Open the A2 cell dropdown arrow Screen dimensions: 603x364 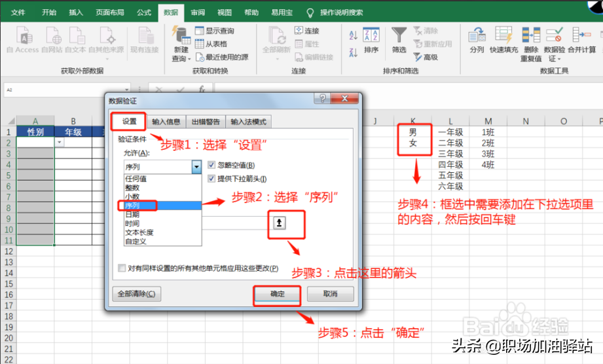click(x=59, y=143)
